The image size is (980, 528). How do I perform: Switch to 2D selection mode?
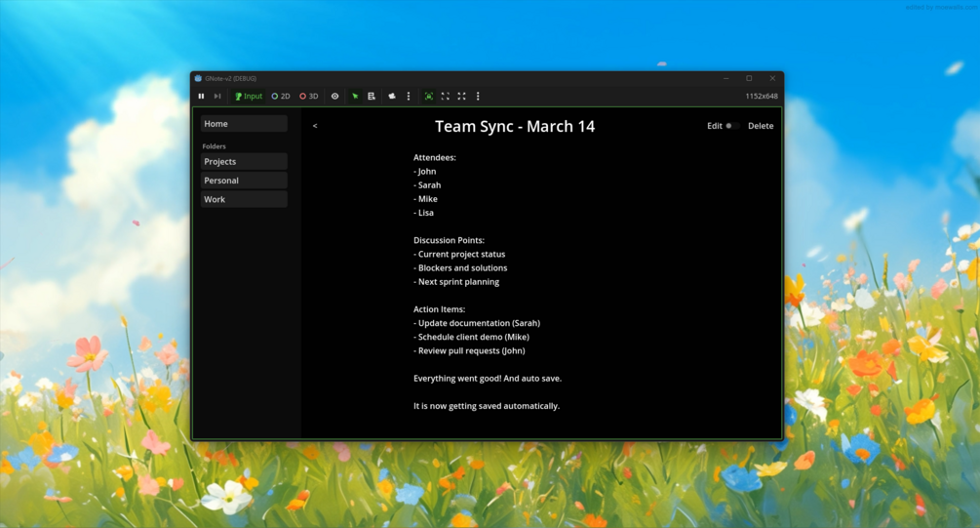(281, 97)
